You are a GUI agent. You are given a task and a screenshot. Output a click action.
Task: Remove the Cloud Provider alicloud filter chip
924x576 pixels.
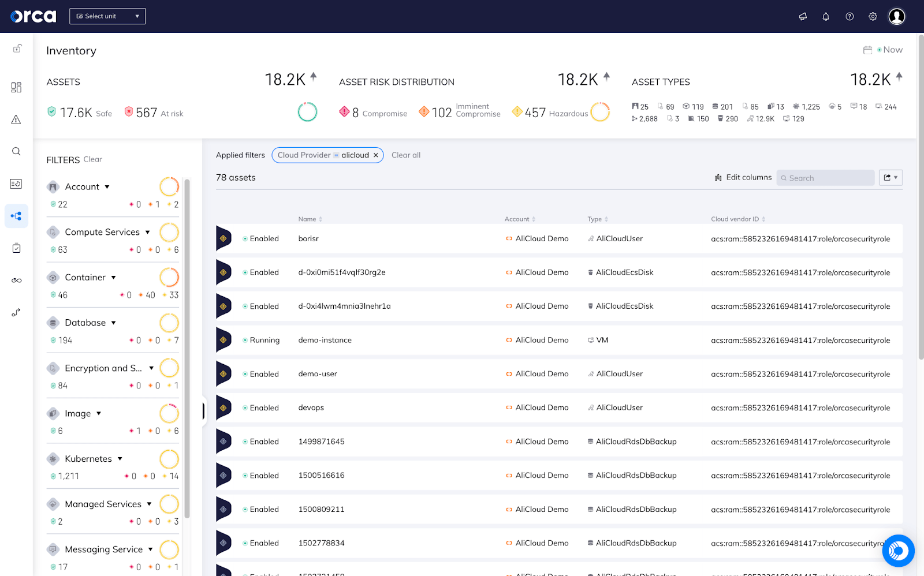point(376,155)
